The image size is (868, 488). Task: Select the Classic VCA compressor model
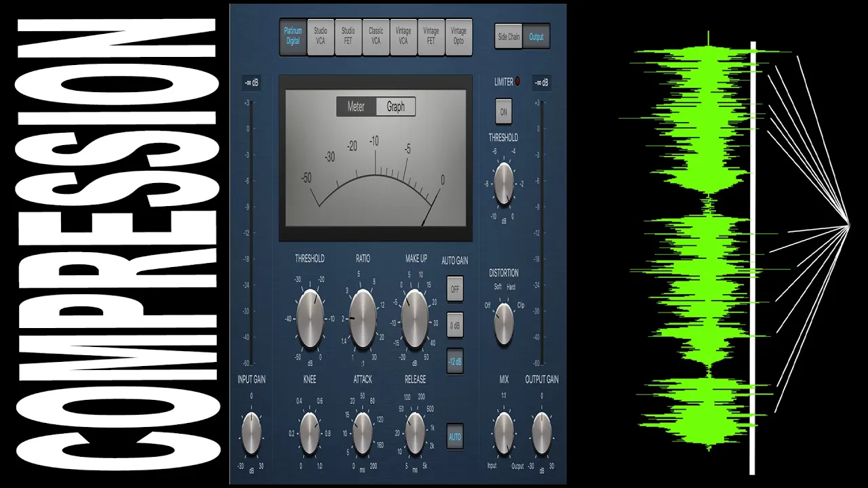(376, 37)
